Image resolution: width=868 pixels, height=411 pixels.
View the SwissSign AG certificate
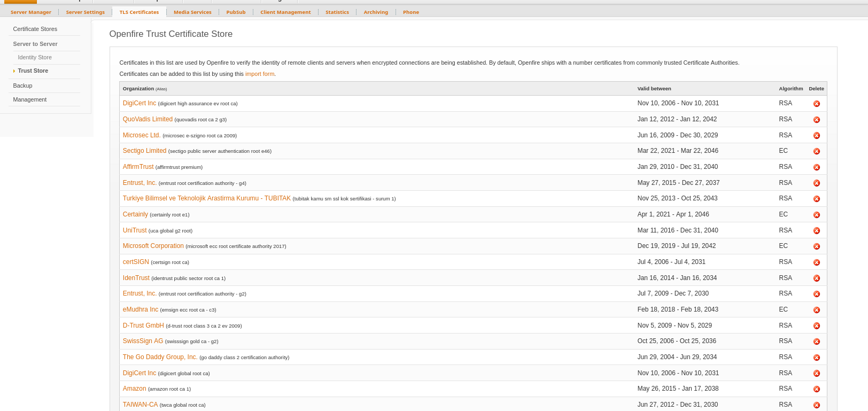tap(143, 341)
